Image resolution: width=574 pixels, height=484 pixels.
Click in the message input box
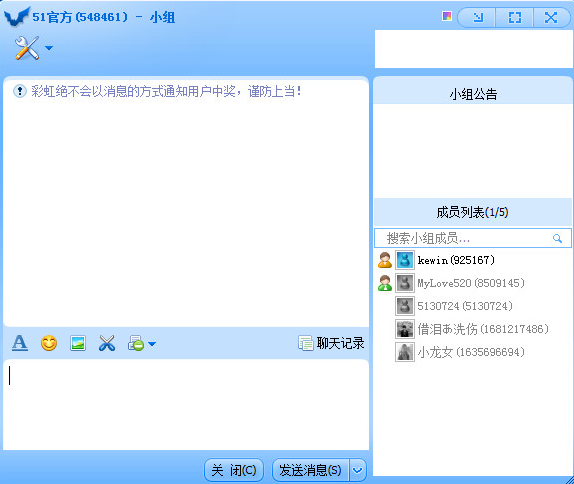point(186,405)
